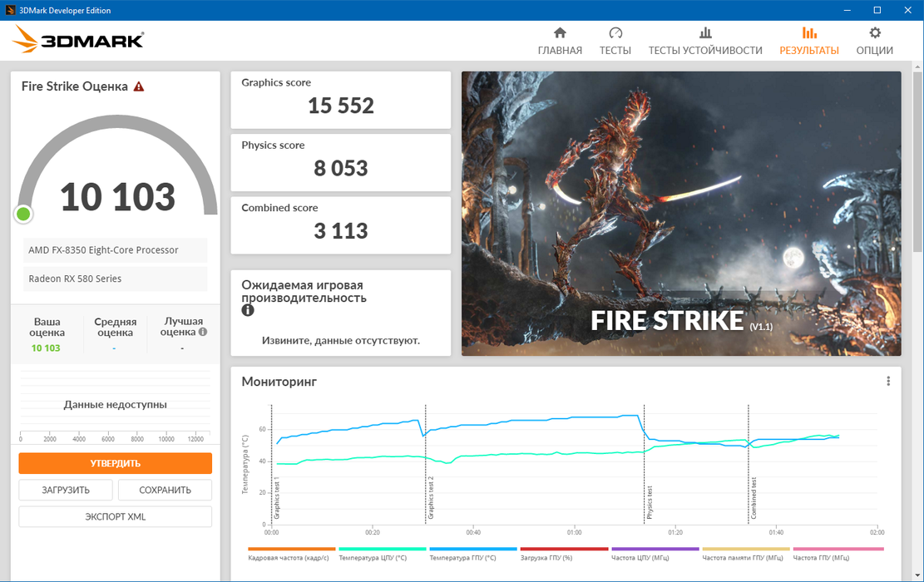
Task: Click the info icon under Ожидаемая игровая производительность
Action: tap(248, 310)
